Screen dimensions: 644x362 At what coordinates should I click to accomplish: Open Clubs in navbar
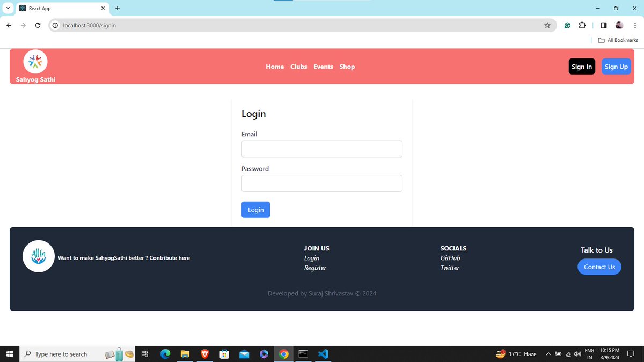[x=299, y=67]
